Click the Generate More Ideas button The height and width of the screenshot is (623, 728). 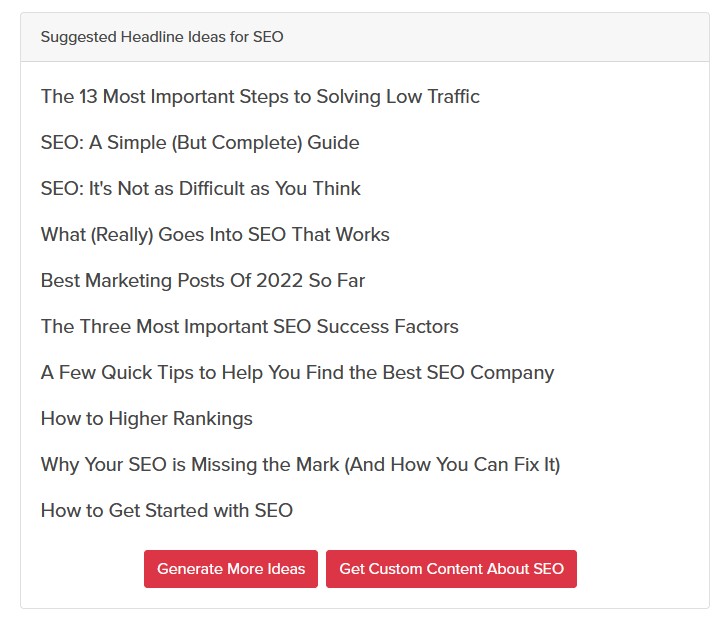pos(231,569)
